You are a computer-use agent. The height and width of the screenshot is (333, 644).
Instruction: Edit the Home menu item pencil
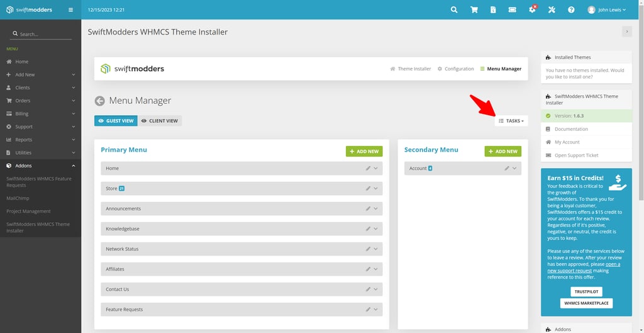pyautogui.click(x=368, y=168)
